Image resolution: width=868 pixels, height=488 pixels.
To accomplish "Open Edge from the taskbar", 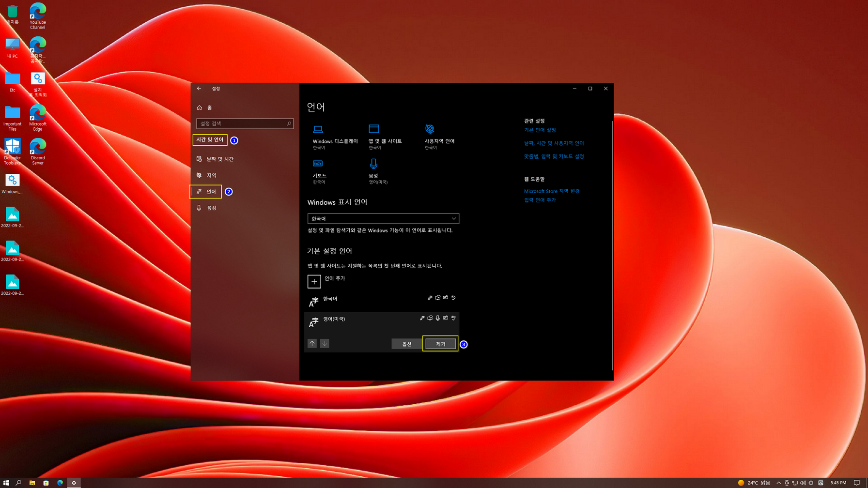I will click(60, 483).
